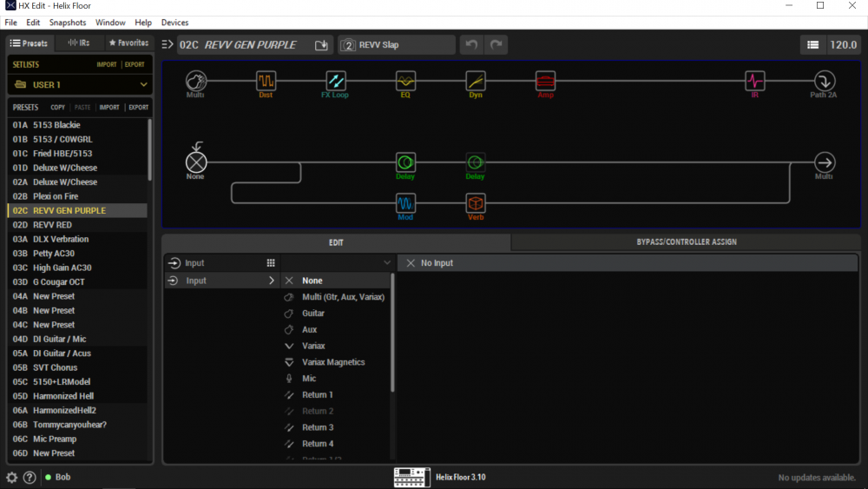Select the Verb reverb block
This screenshot has width=868, height=489.
coord(476,203)
